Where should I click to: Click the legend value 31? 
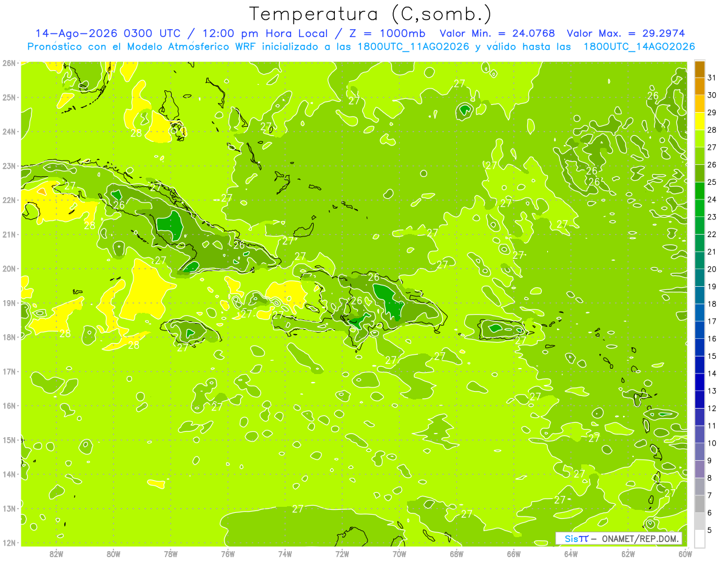712,78
